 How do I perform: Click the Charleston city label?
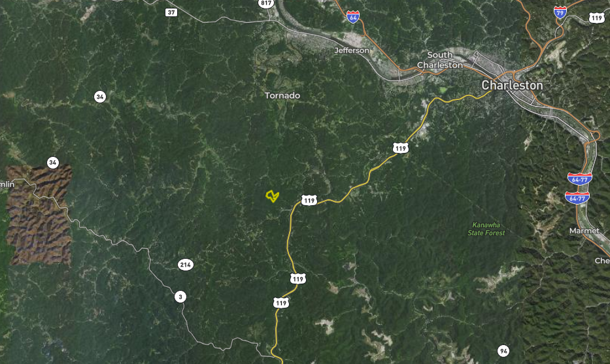click(512, 85)
